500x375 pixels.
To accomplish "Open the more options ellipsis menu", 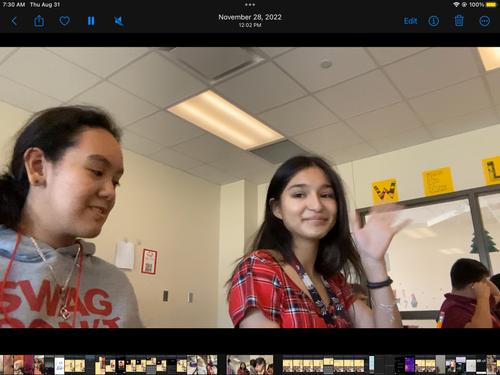I will pos(484,21).
